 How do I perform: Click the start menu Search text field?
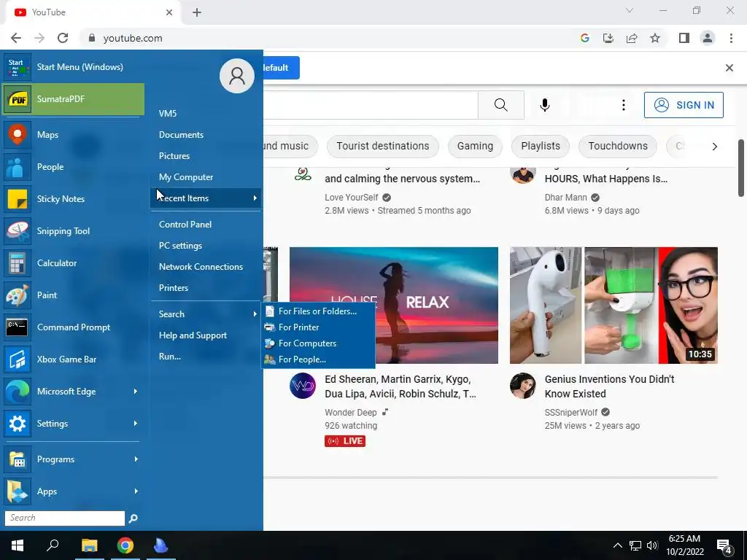coord(65,518)
